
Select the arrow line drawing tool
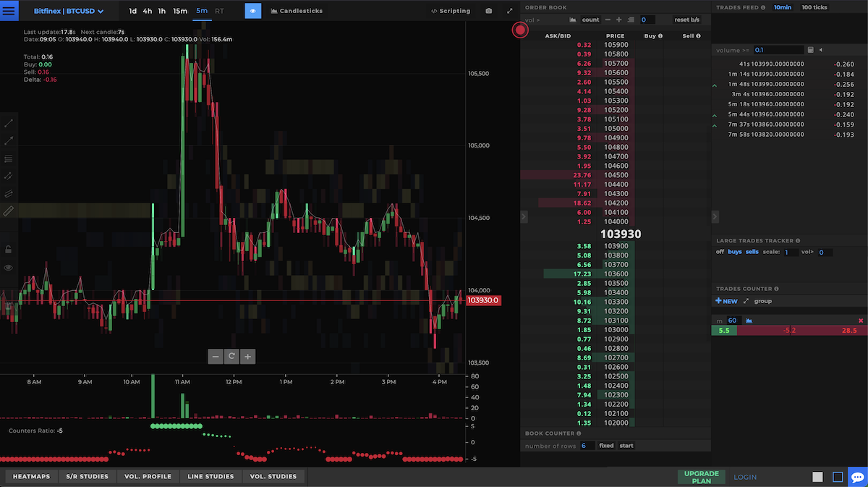[9, 140]
